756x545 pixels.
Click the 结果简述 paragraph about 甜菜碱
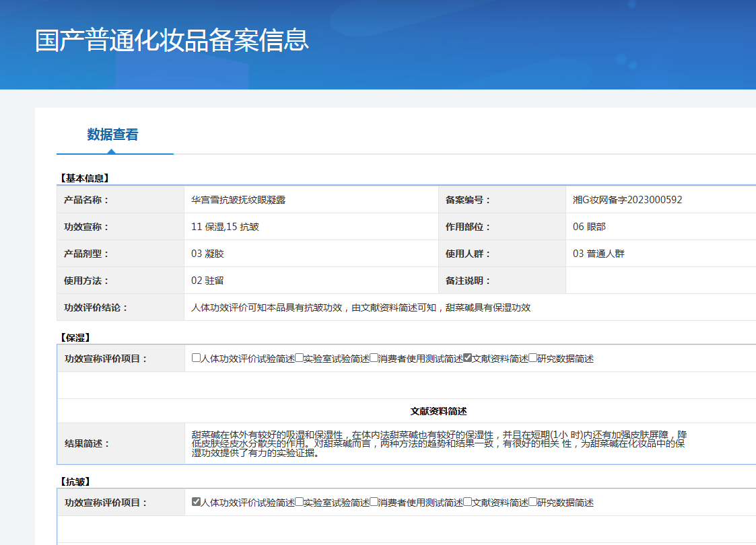tap(438, 444)
